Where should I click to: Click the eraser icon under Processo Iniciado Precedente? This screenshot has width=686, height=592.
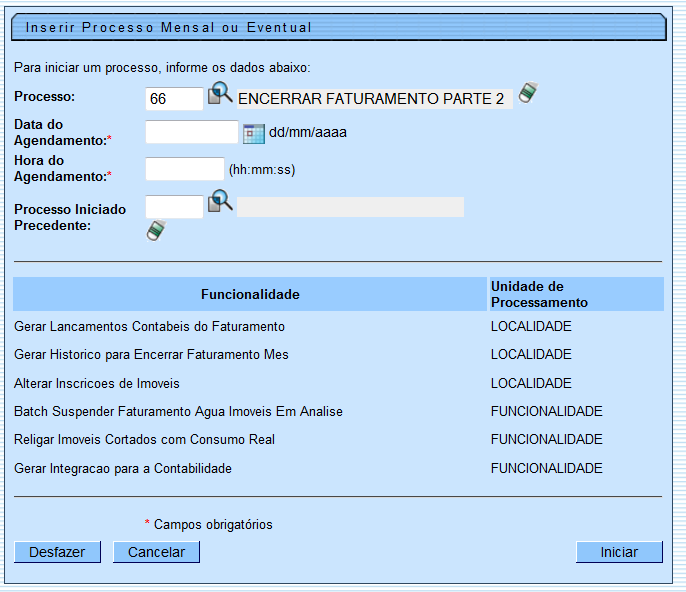click(155, 231)
